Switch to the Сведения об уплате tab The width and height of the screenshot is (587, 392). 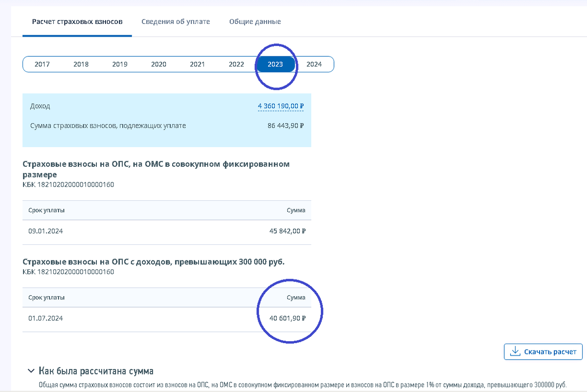point(176,22)
